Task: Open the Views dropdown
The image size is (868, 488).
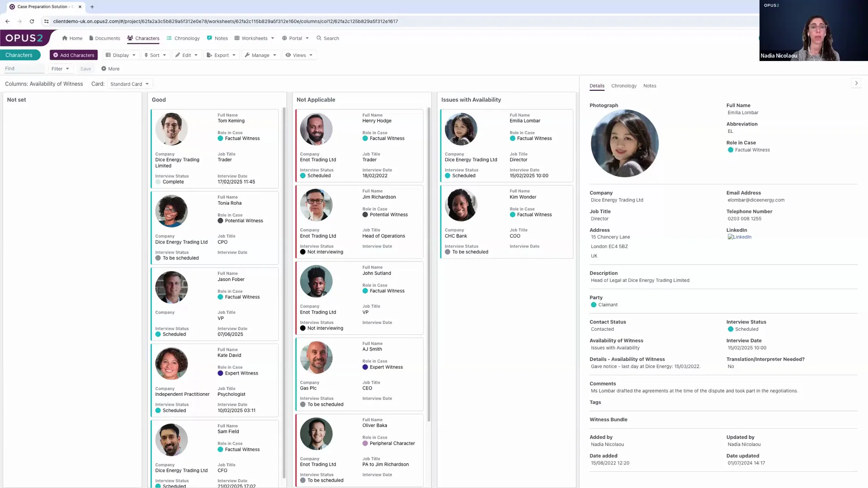Action: [x=299, y=55]
